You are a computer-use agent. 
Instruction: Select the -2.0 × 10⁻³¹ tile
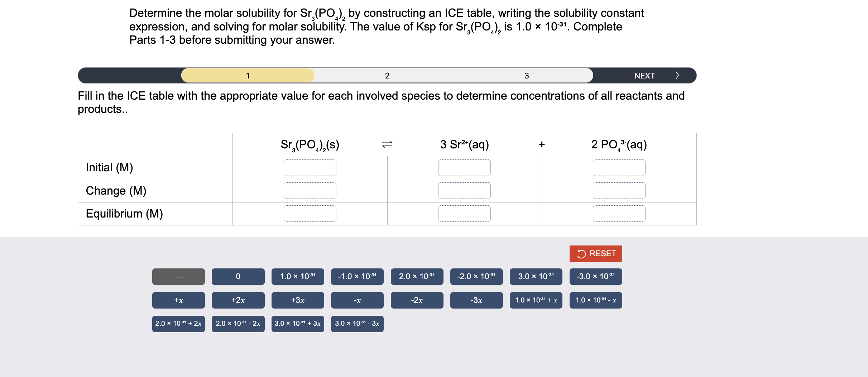pos(476,276)
